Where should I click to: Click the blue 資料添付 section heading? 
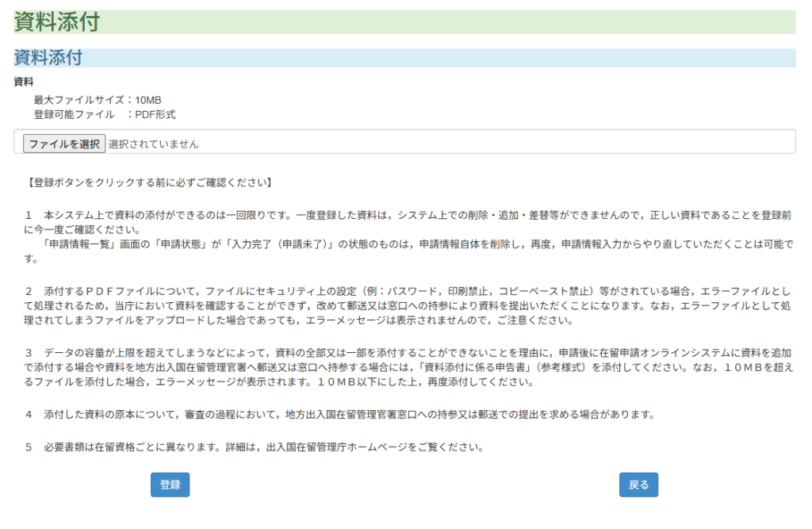48,58
